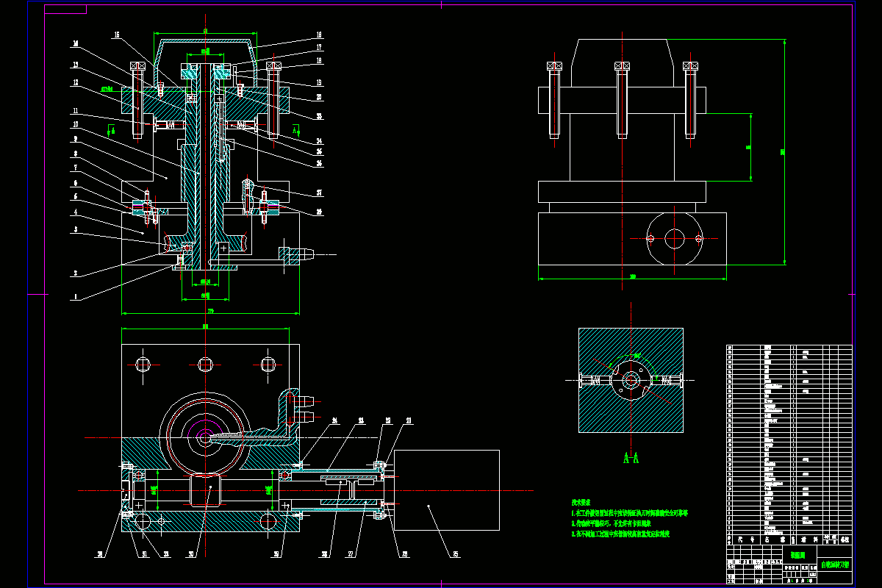
Task: Select part balloon number 20 label
Action: click(x=319, y=97)
